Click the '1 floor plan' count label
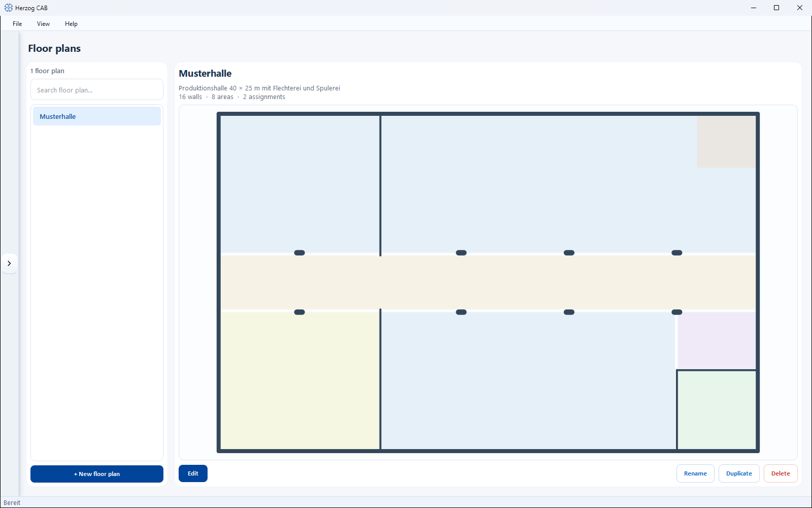 coord(47,71)
